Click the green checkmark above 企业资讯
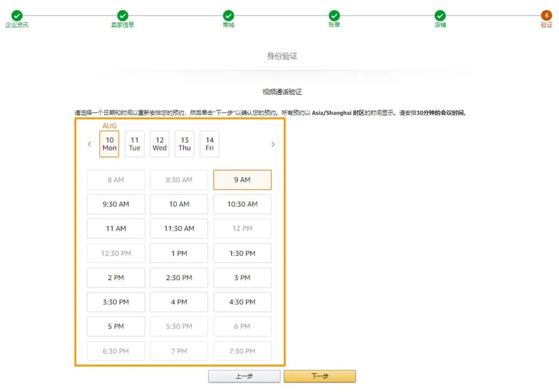Screen dimensions: 559x392 tap(17, 16)
